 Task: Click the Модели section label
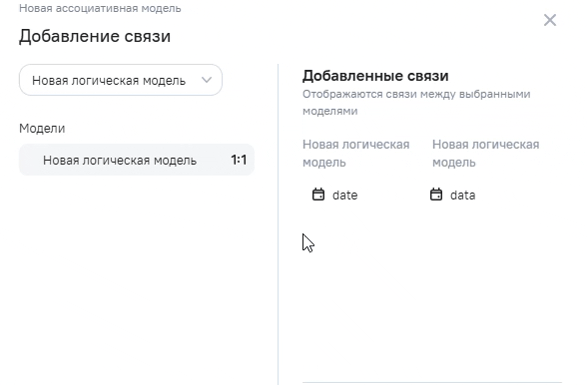(42, 128)
